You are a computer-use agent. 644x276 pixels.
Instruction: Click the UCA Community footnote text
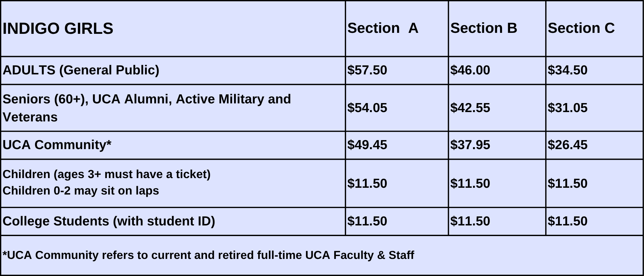(x=208, y=255)
